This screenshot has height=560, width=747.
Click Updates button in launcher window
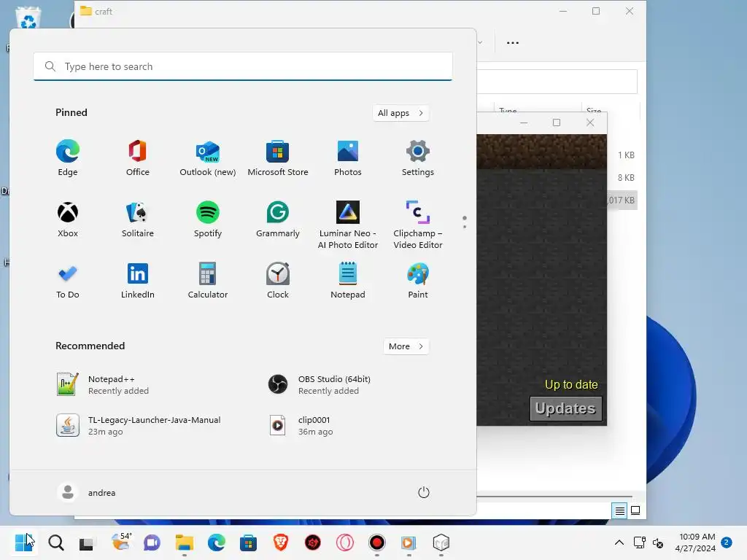[565, 408]
